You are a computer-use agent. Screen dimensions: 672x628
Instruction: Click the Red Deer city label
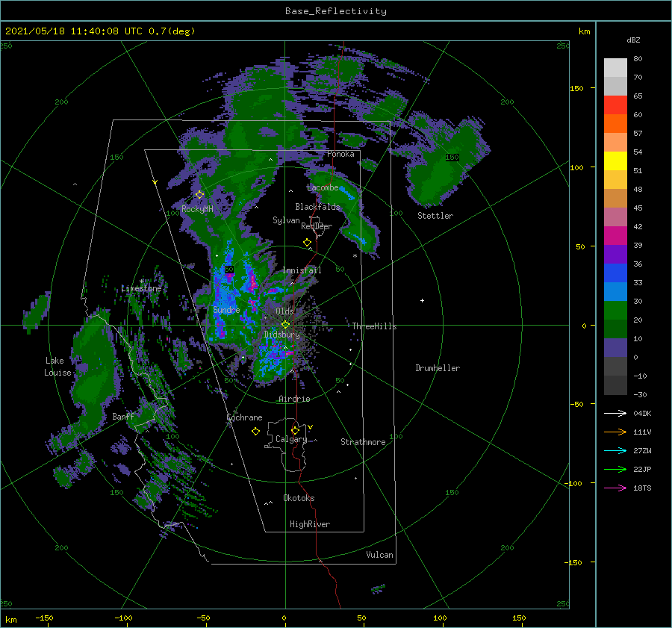tap(317, 226)
